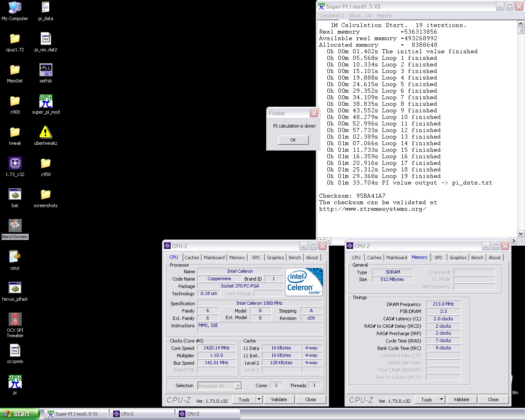Screen dimensions: 525x420
Task: Open the cpuz desktop shortcut icon
Action: pos(15,257)
